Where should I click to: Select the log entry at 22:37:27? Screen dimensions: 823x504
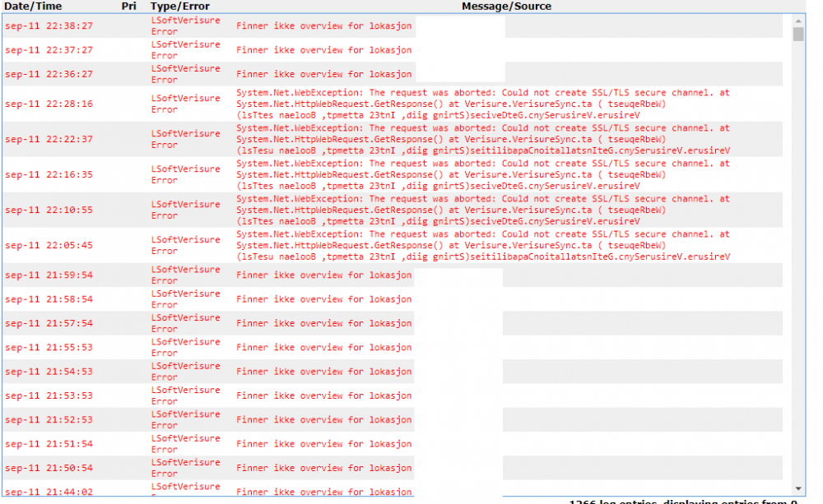[49, 50]
